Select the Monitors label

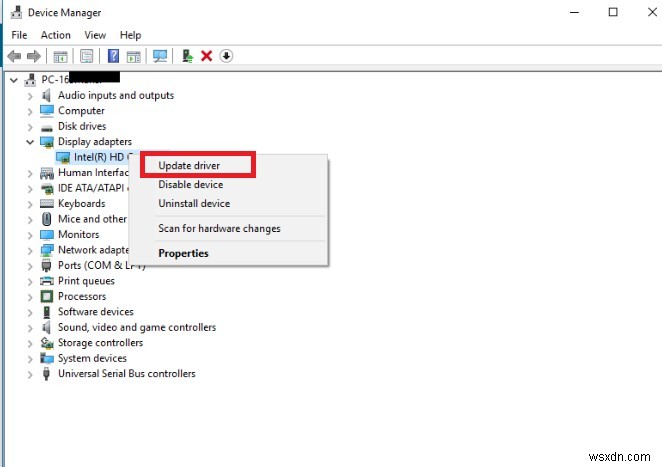[79, 235]
